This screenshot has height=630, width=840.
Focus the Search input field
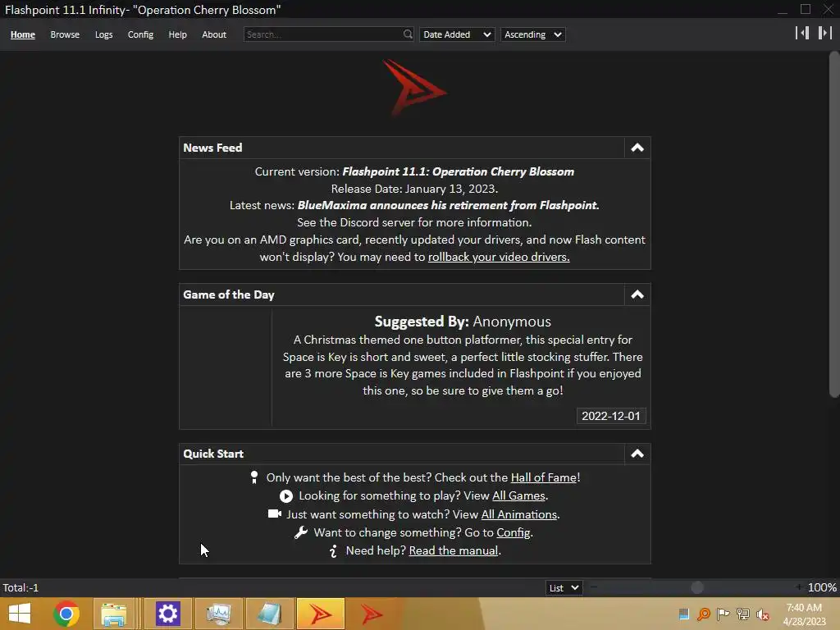pos(323,34)
